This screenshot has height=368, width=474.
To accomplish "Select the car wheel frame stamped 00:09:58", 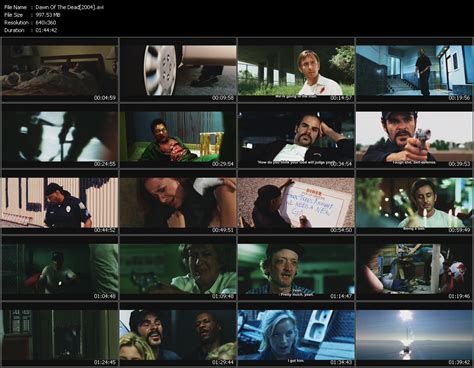I will (x=178, y=70).
